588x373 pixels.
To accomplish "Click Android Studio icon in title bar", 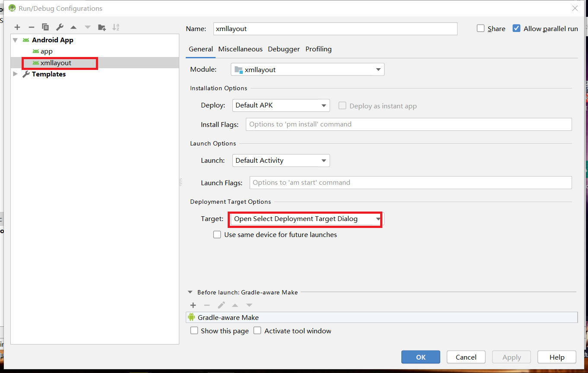I will pyautogui.click(x=12, y=8).
